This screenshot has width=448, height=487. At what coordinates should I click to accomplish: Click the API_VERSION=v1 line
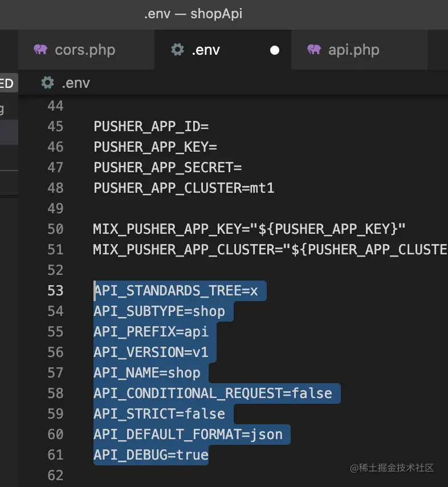click(x=151, y=352)
